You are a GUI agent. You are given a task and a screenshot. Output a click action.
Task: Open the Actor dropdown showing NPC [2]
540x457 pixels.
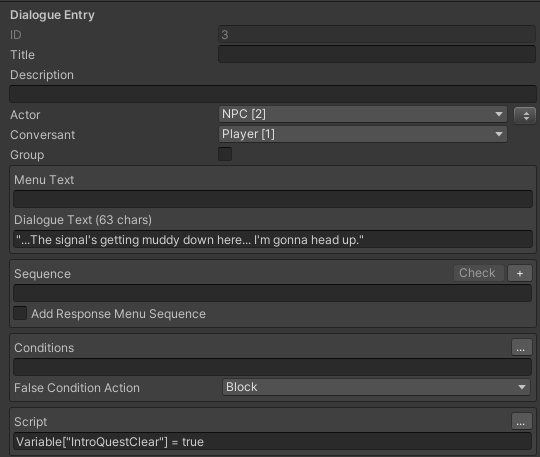point(362,114)
